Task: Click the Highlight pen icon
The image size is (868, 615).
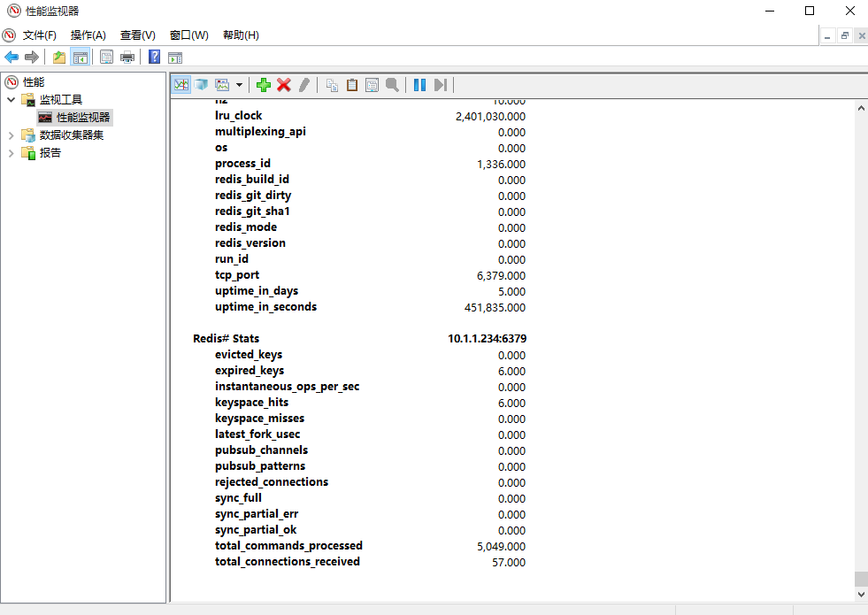Action: [303, 85]
